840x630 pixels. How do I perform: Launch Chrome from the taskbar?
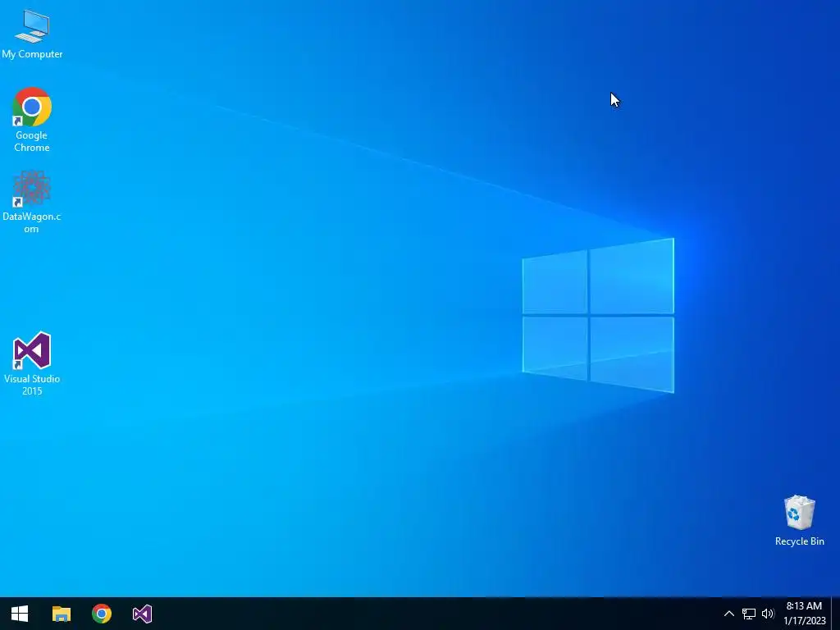(x=102, y=614)
